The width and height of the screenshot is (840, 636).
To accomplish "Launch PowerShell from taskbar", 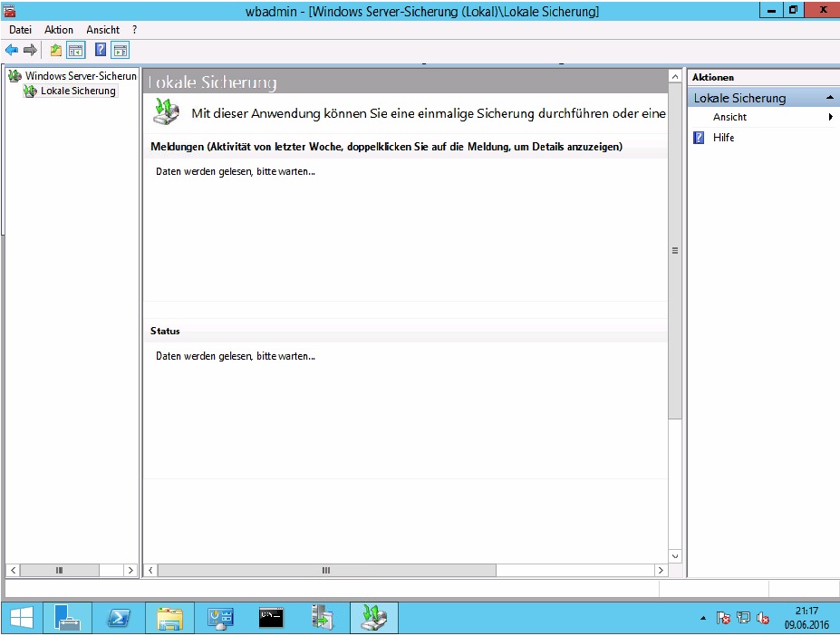I will [x=118, y=618].
